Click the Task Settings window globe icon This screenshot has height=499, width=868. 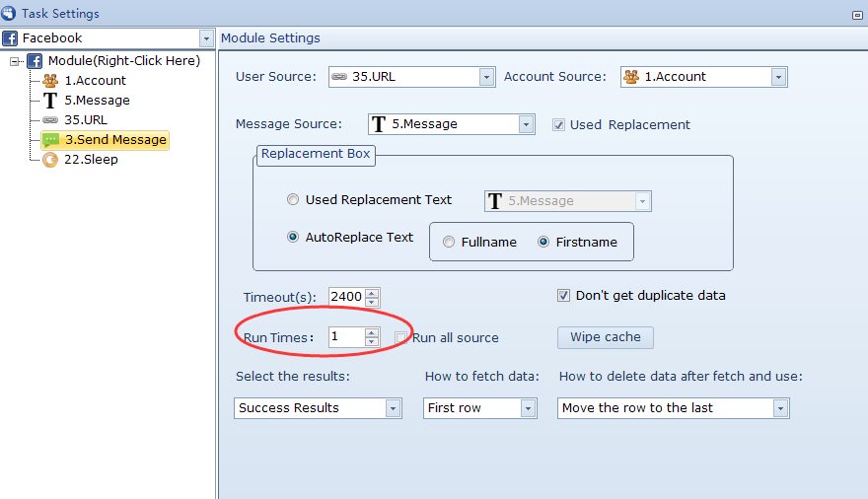[9, 14]
